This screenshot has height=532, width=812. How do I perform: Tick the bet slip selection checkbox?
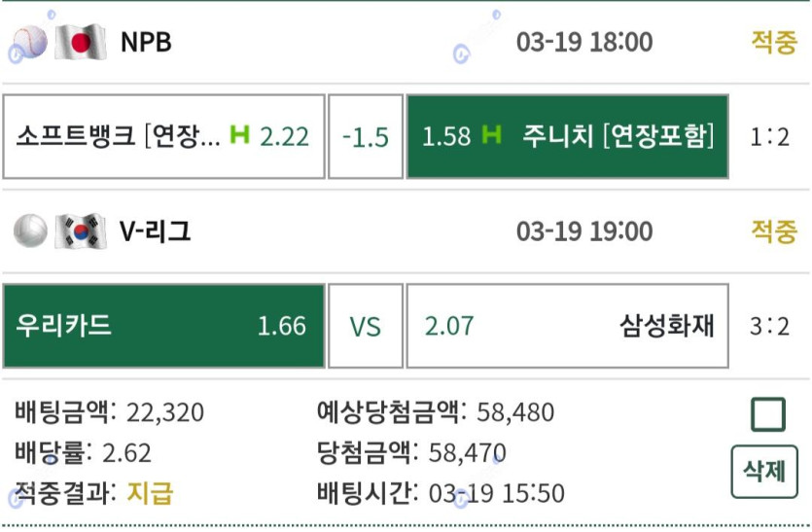coord(768,415)
